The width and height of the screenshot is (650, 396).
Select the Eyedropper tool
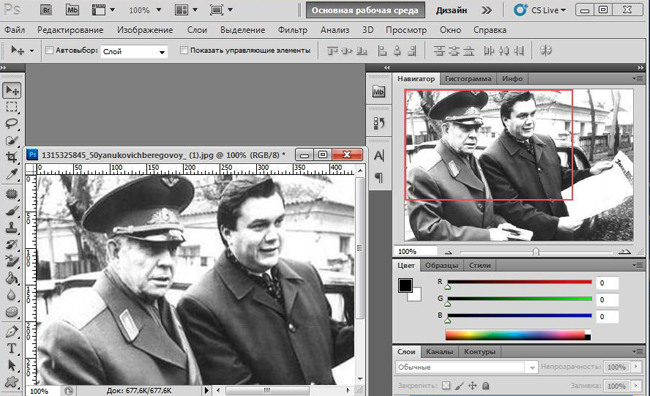point(12,174)
